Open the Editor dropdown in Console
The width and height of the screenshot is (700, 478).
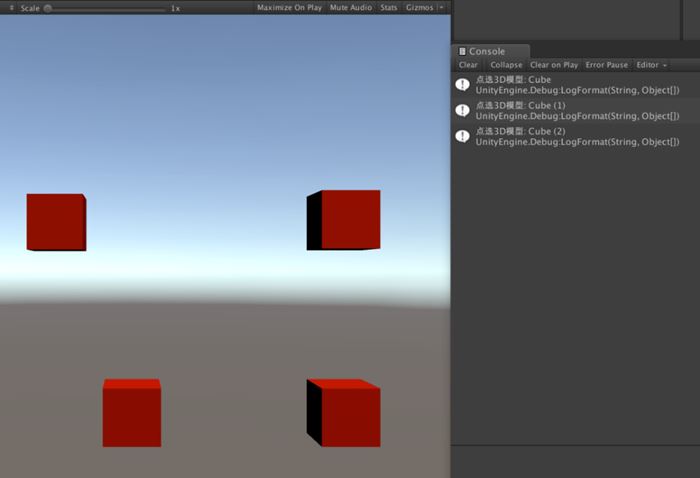pos(651,65)
